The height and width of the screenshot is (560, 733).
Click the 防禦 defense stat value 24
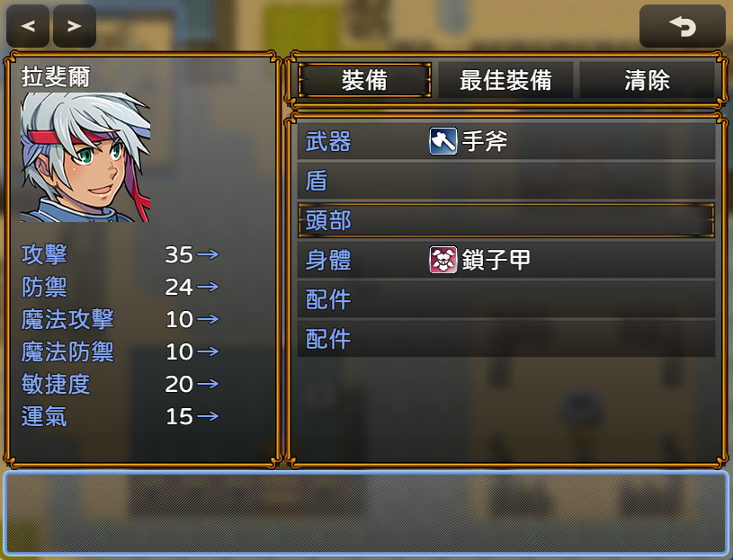coord(179,287)
